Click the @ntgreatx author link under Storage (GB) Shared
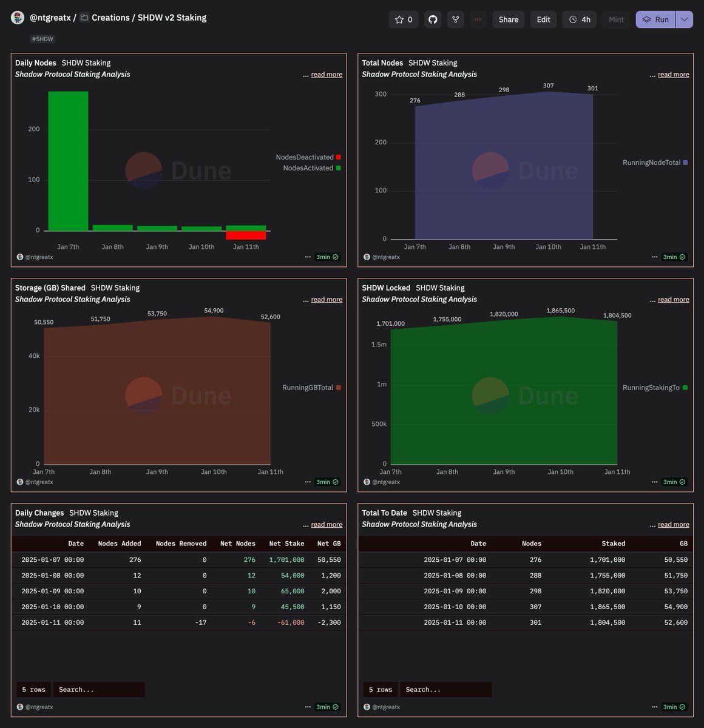Viewport: 704px width, 728px height. tap(39, 482)
